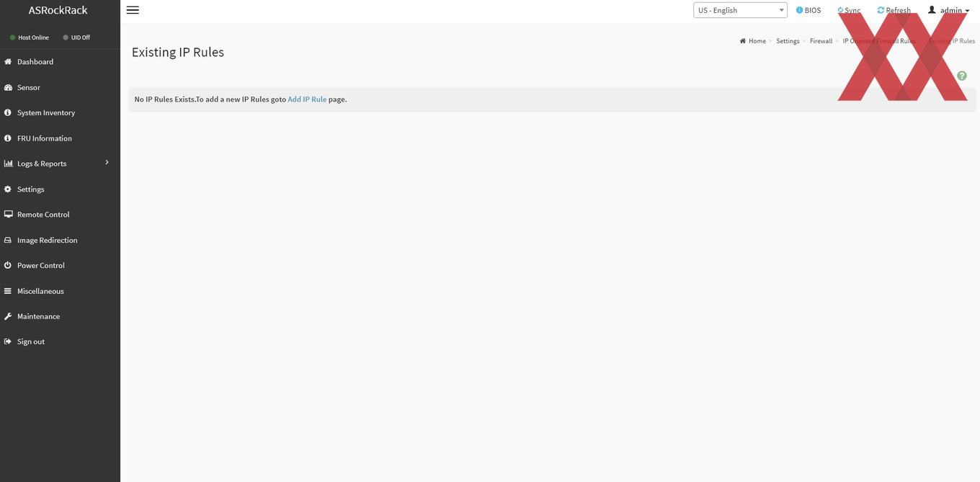Click the Maintenance wrench icon
The height and width of the screenshot is (482, 980).
8,316
